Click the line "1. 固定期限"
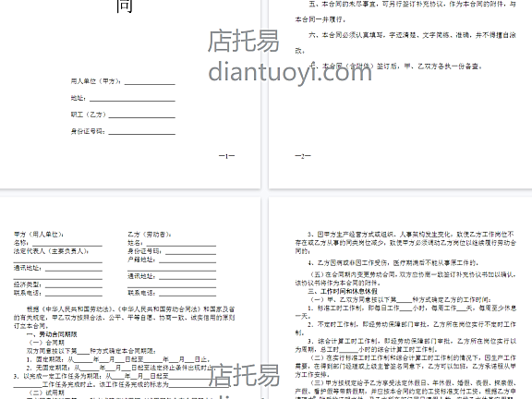532x399 pixels. click(119, 359)
